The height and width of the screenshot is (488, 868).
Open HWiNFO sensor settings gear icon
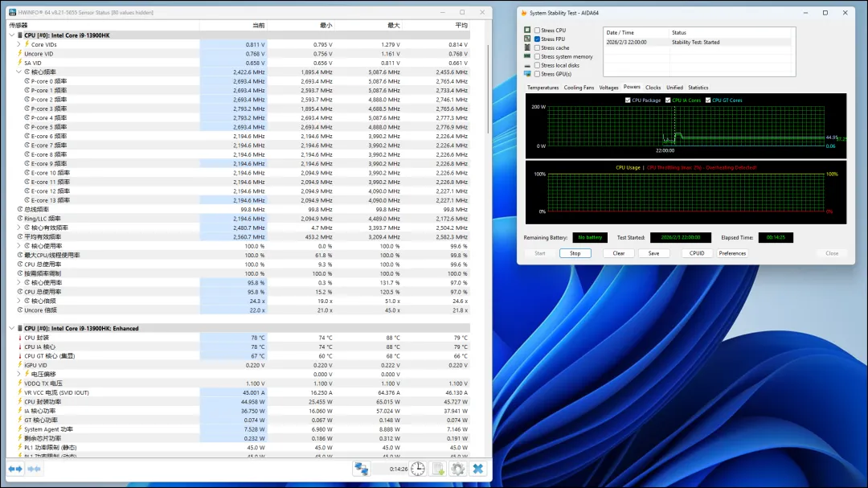(x=457, y=469)
